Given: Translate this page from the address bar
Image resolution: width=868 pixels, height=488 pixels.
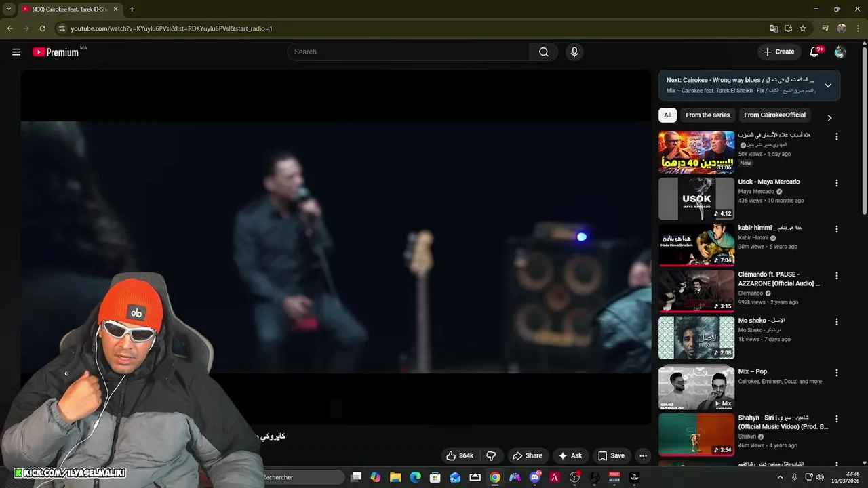Looking at the screenshot, I should coord(774,28).
